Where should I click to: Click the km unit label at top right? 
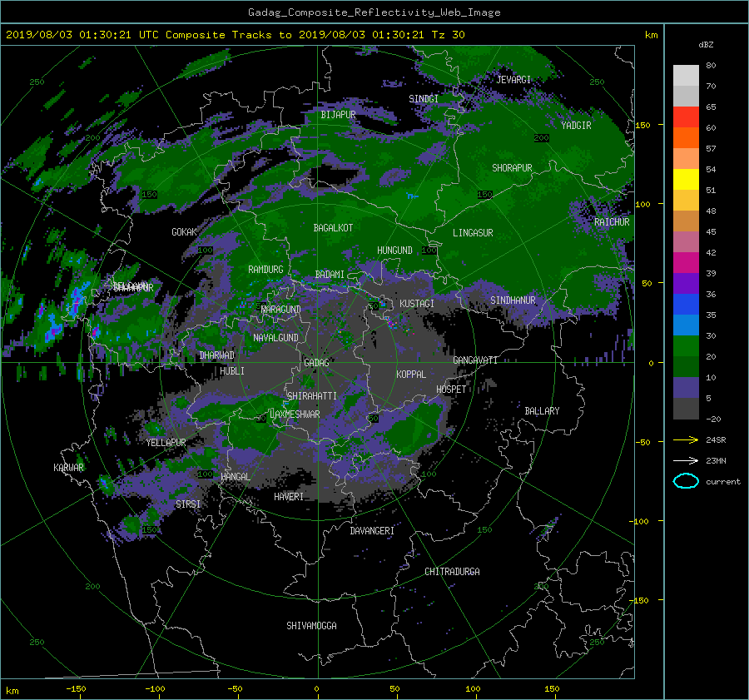click(x=651, y=35)
